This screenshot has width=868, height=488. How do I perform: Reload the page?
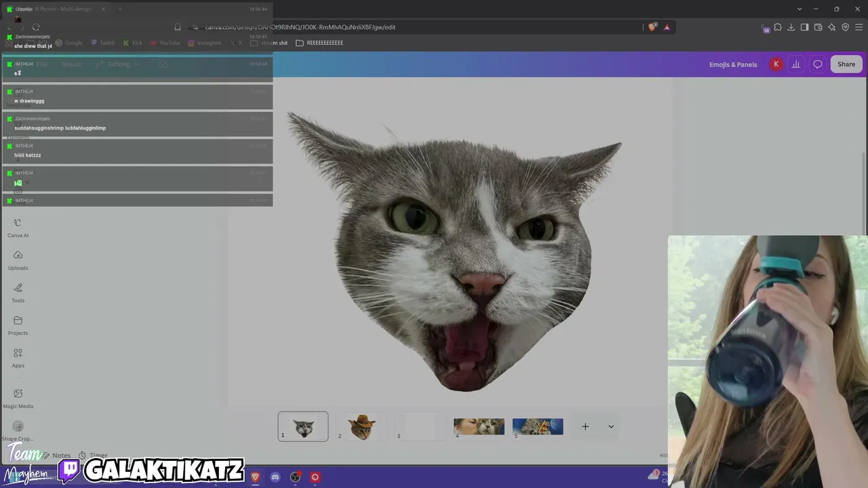click(x=36, y=27)
